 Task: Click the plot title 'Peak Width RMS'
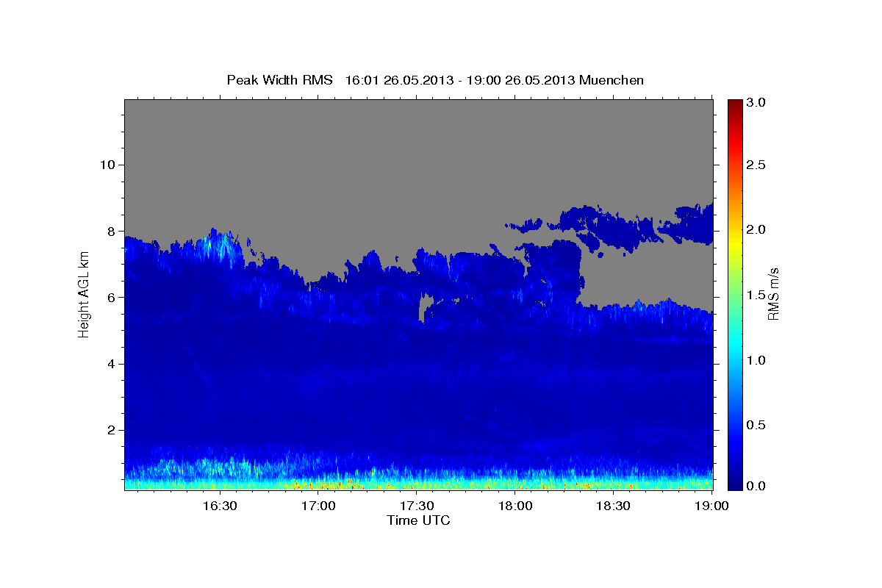[280, 80]
